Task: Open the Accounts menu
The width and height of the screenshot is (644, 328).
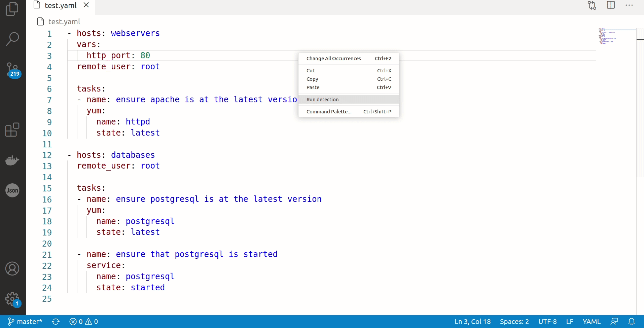Action: pos(12,268)
